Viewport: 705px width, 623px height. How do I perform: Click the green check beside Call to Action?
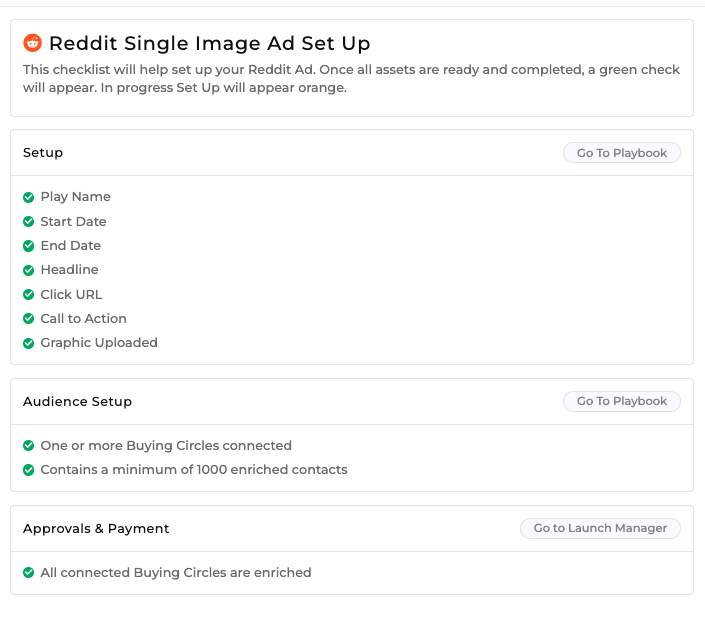28,319
